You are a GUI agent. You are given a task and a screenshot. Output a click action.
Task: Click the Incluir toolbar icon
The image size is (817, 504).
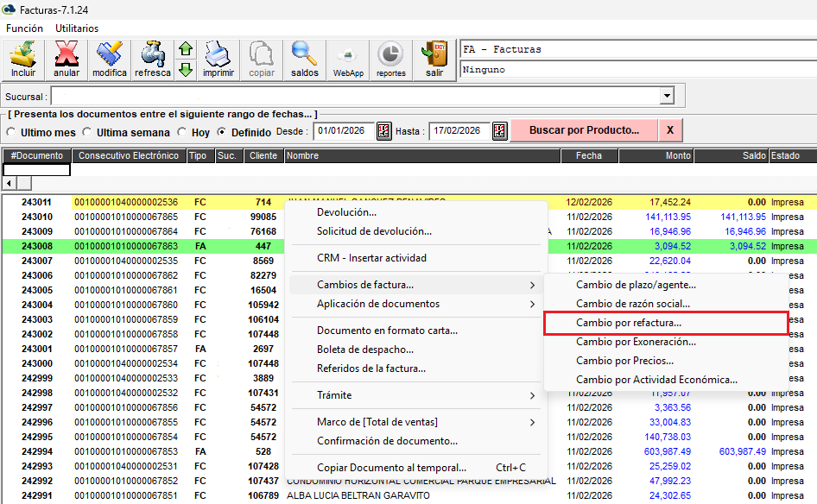click(x=23, y=60)
